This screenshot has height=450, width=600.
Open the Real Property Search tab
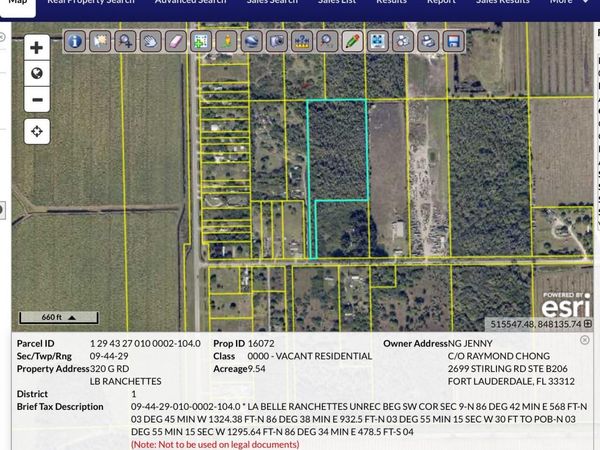pyautogui.click(x=91, y=2)
